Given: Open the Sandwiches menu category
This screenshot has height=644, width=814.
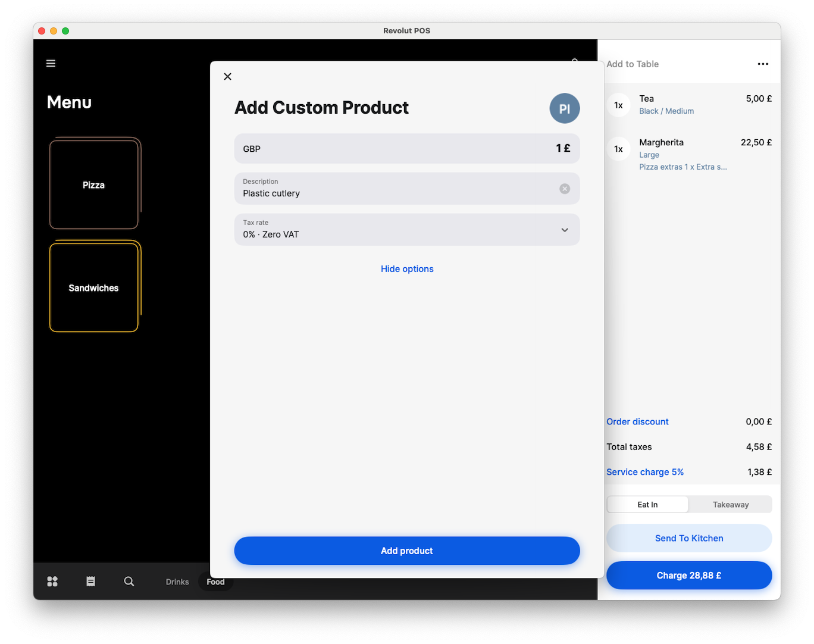Looking at the screenshot, I should pyautogui.click(x=95, y=287).
